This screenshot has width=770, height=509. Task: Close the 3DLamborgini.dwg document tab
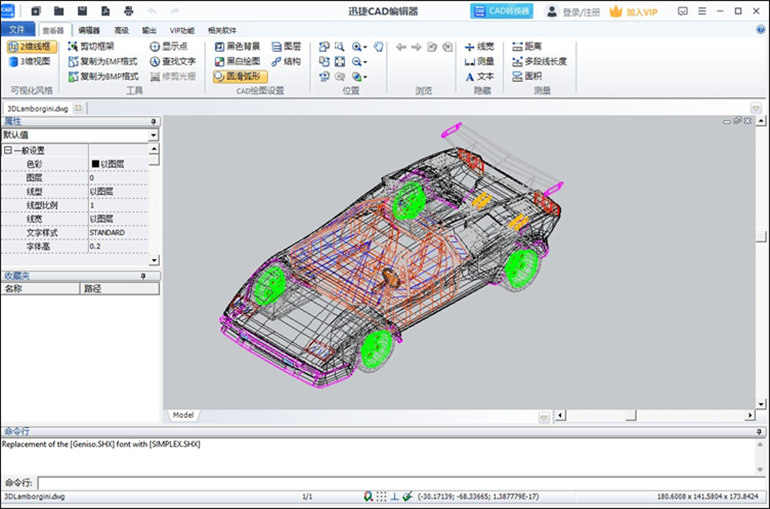click(78, 108)
